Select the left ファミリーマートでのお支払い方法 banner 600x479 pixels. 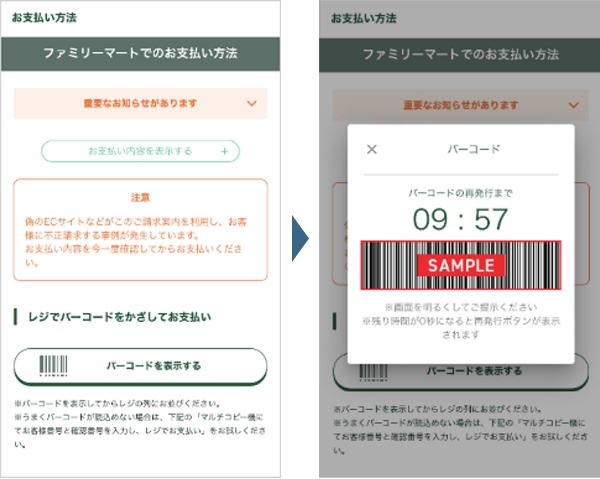[x=140, y=53]
